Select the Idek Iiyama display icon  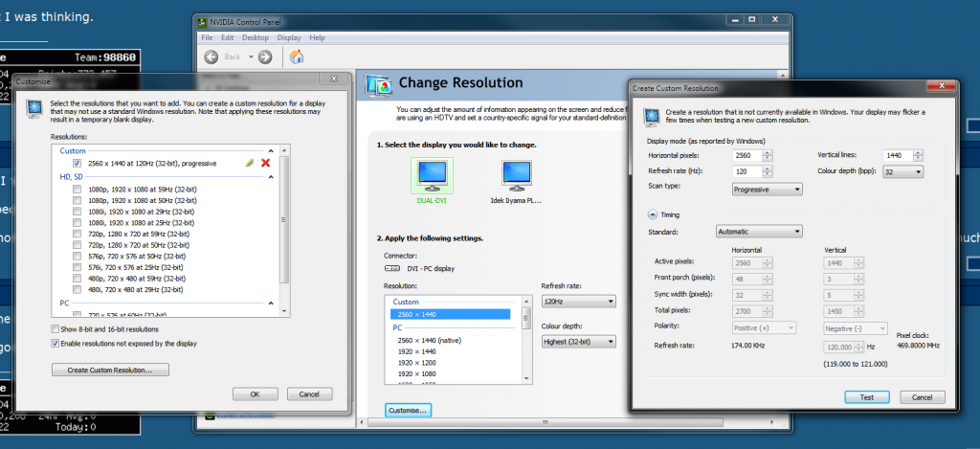click(519, 174)
